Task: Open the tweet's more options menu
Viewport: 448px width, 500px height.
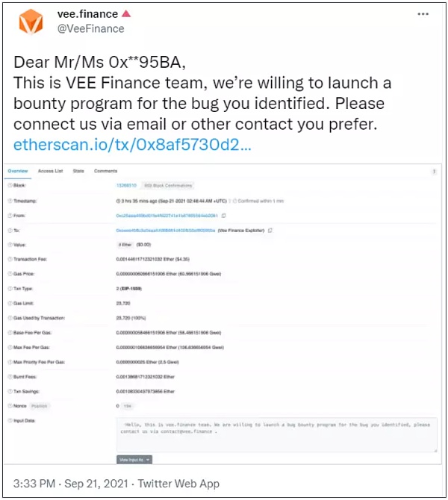Action: pyautogui.click(x=423, y=14)
